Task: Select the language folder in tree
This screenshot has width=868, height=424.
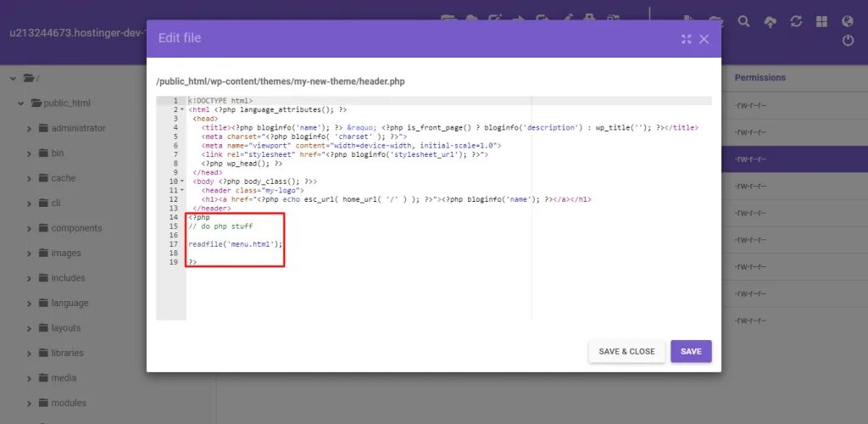Action: tap(70, 303)
